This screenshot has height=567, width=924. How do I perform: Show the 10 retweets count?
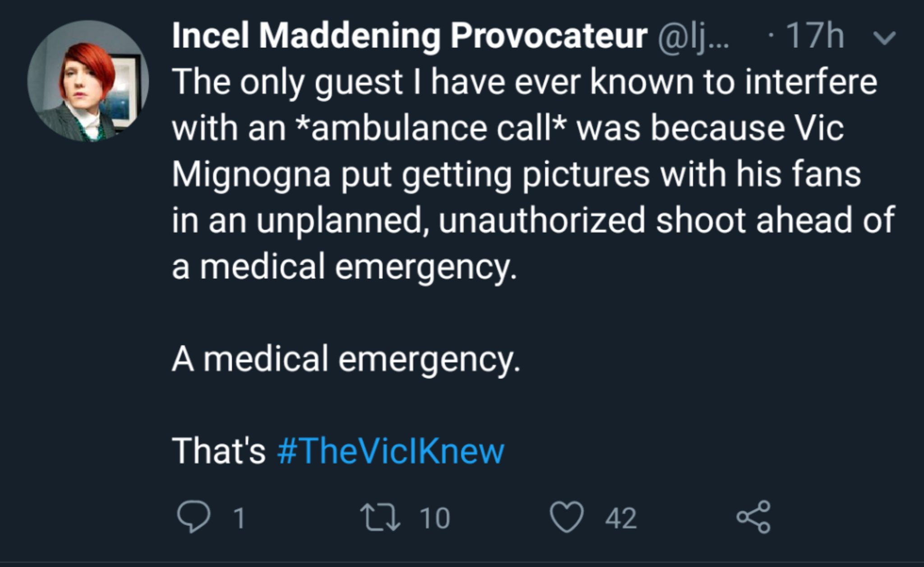click(435, 518)
